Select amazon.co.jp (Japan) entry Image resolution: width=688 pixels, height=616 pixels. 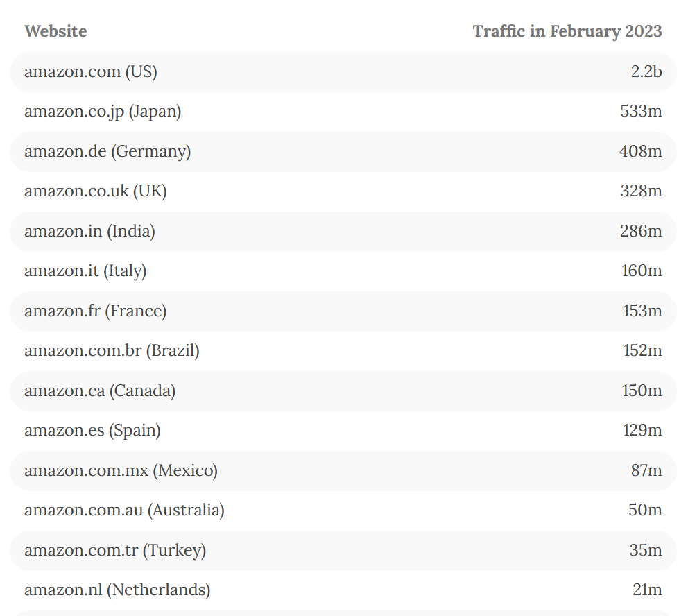(x=103, y=111)
